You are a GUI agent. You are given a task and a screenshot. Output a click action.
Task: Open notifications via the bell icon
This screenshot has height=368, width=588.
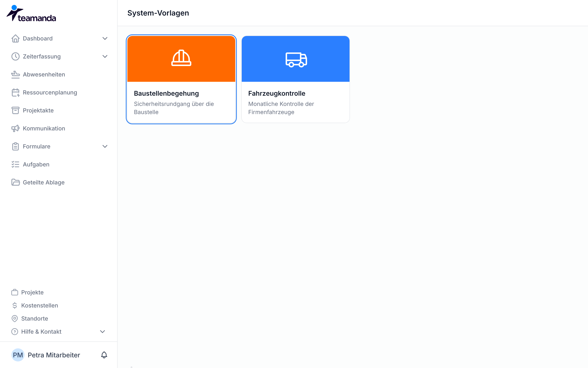104,355
